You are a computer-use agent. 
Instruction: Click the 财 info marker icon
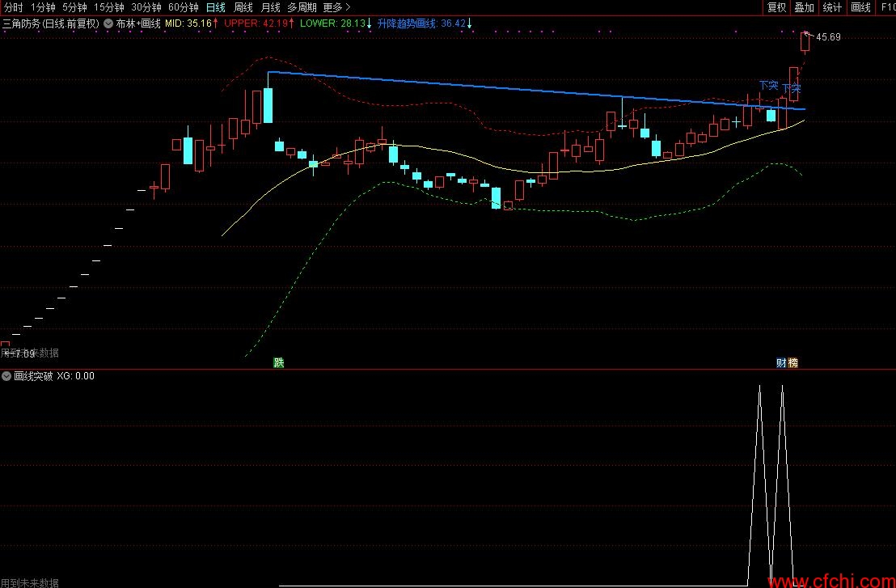pos(781,362)
